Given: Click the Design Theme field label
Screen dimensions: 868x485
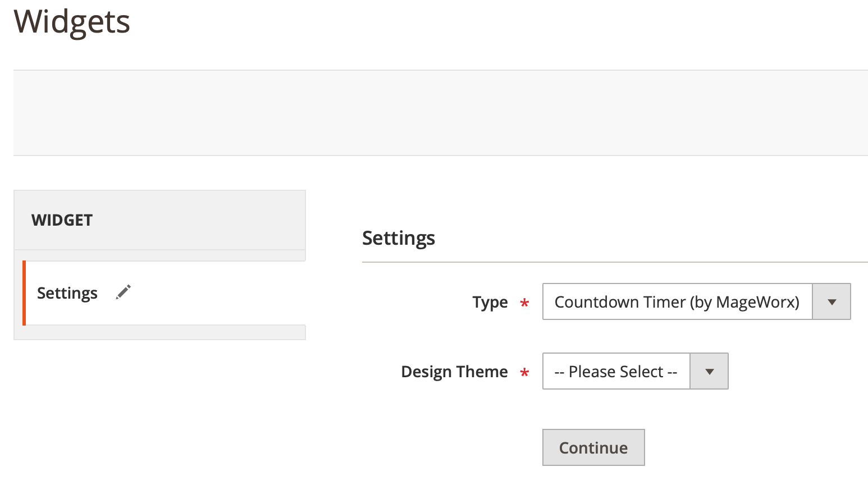Looking at the screenshot, I should (454, 372).
